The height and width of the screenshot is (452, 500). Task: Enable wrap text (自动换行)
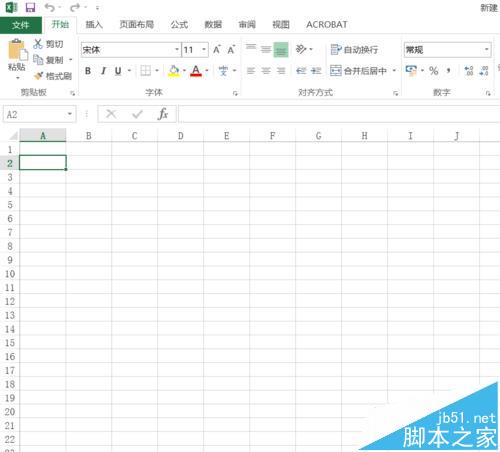point(354,50)
